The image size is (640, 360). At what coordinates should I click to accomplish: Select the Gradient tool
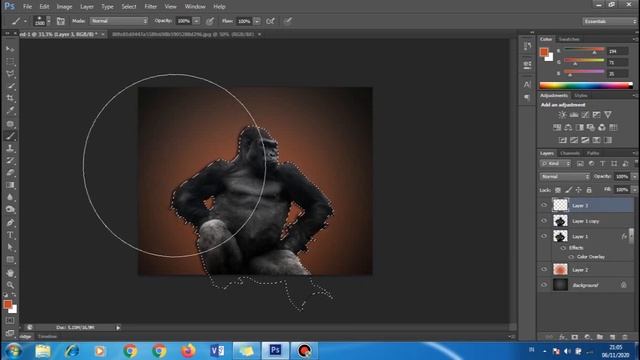click(x=10, y=185)
